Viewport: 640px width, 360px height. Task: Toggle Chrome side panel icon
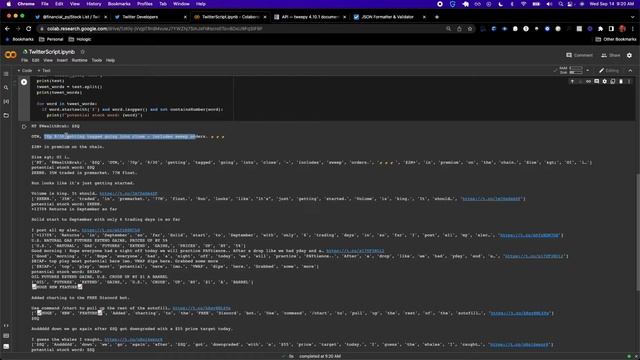pos(611,29)
